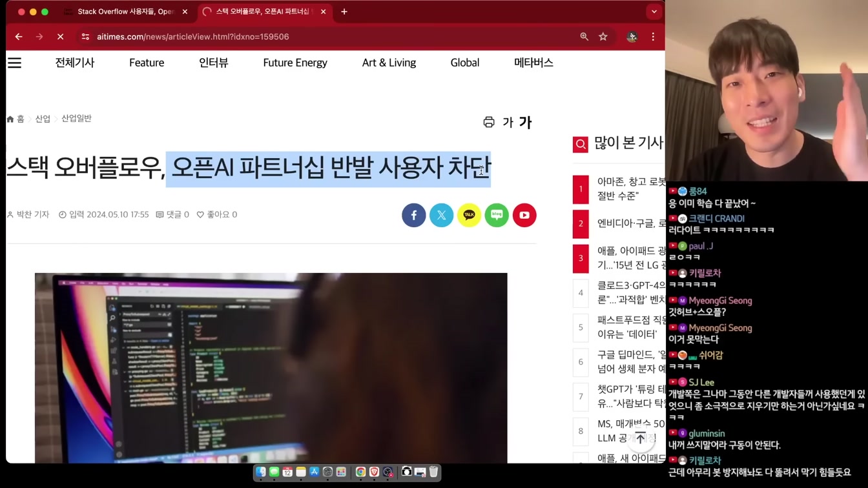This screenshot has width=868, height=488.
Task: Open Calendar in the Dock
Action: [x=287, y=472]
